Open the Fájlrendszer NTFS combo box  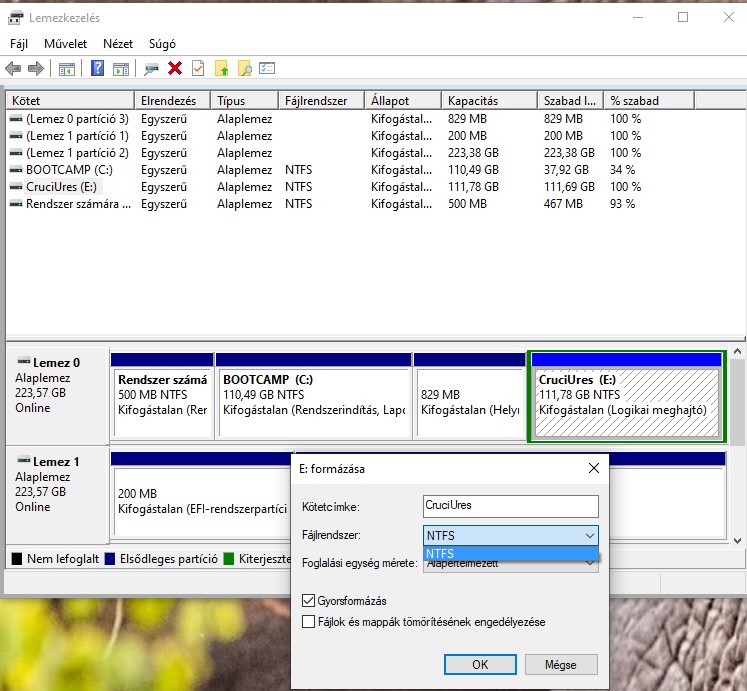click(x=510, y=535)
